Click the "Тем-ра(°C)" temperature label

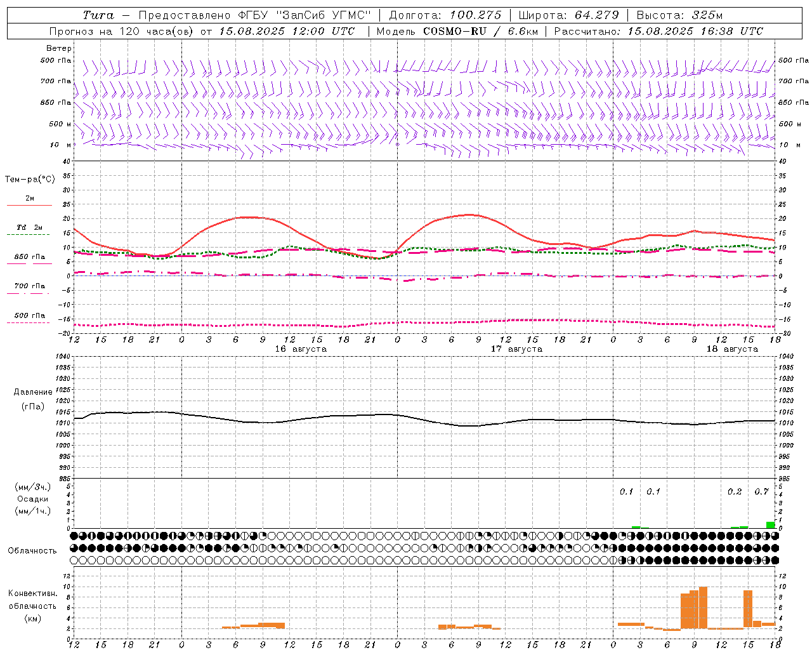(30, 180)
